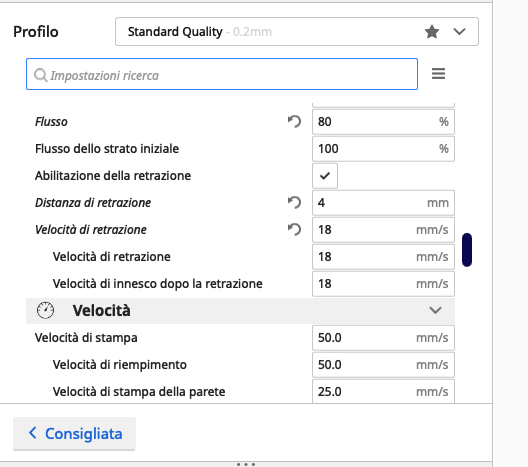528x467 pixels.
Task: Open the settings visibility hamburger menu
Action: click(x=438, y=73)
